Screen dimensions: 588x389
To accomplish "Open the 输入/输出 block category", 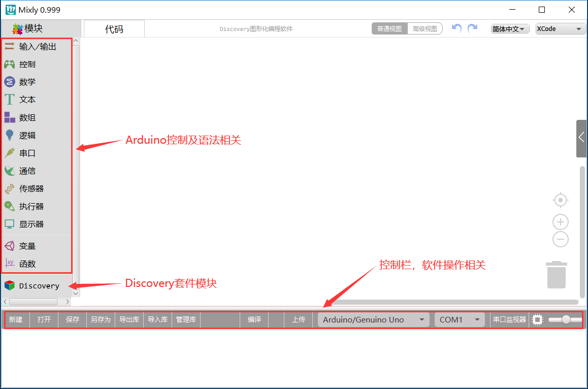I will [x=37, y=47].
